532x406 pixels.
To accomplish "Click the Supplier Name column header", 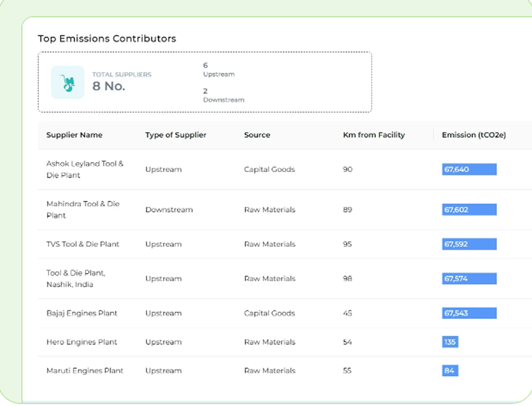I will 74,135.
